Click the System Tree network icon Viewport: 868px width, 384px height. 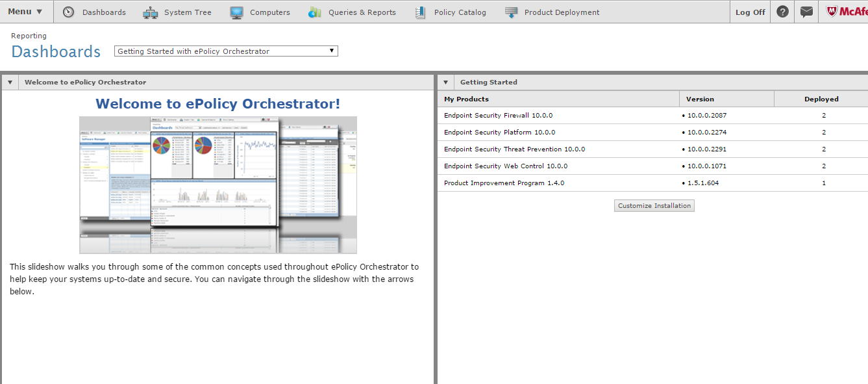(150, 12)
